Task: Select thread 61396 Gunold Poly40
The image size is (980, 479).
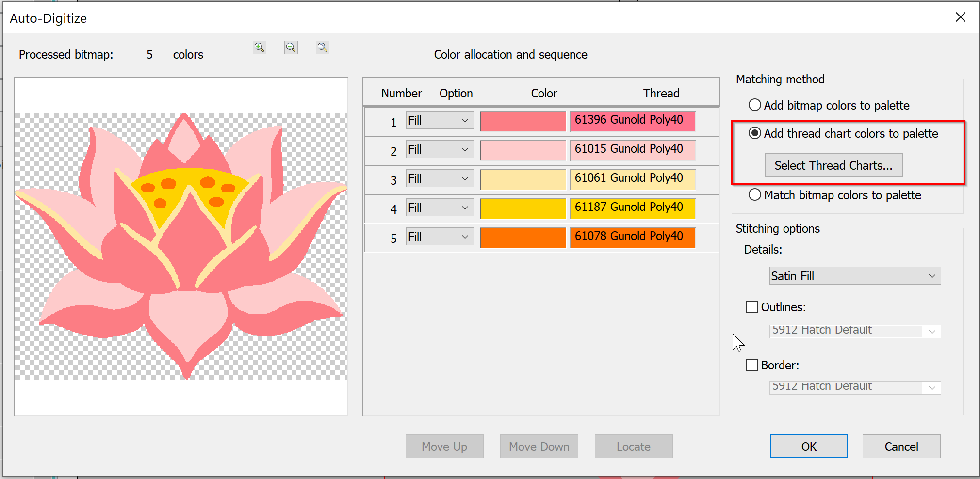Action: [632, 121]
